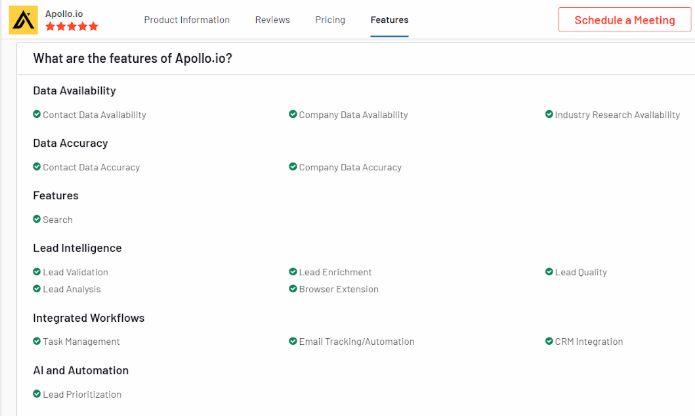The width and height of the screenshot is (695, 416).
Task: Click the check icon next to Browser Extension
Action: 293,289
